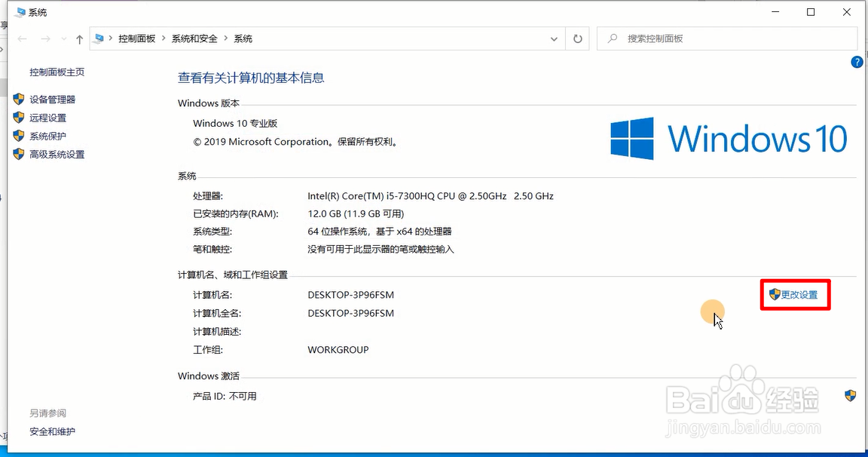This screenshot has width=868, height=457.
Task: Click the shield icon next to 设备管理器
Action: 19,99
